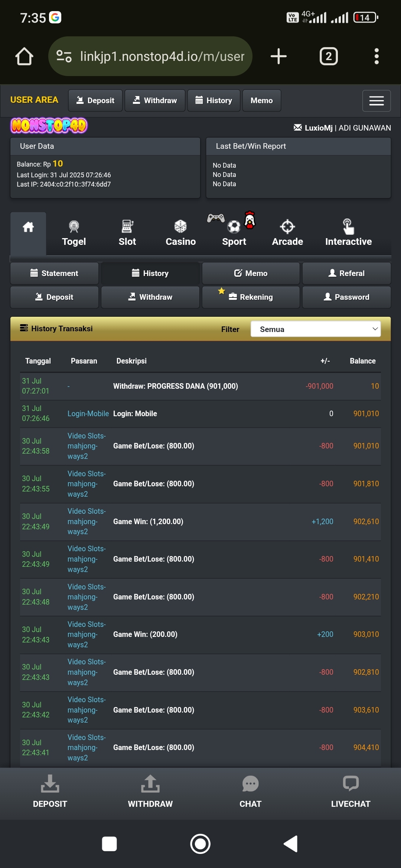
Task: Expand the Semua filter dropdown
Action: [x=316, y=329]
